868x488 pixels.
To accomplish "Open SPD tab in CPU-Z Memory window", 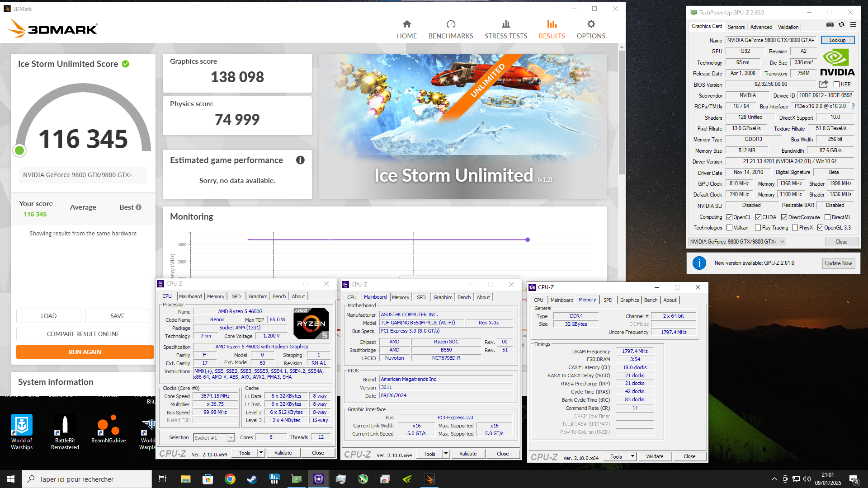I will (x=608, y=300).
